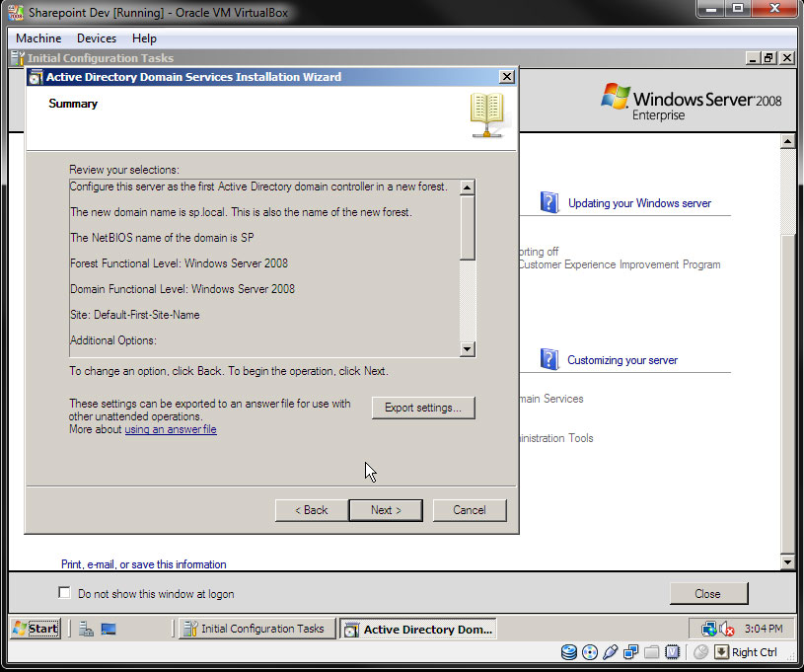Click the VirtualBox mouse integration status icon
The height and width of the screenshot is (672, 804).
click(700, 652)
